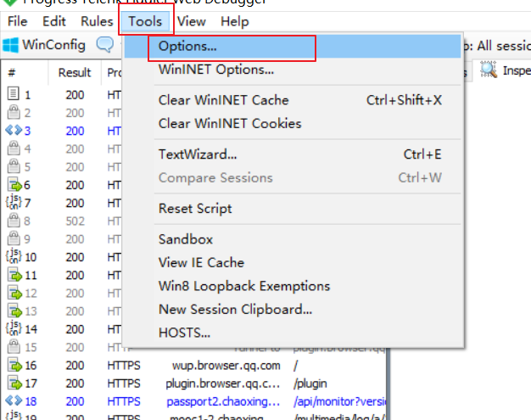Open the Rules menu
Viewport: 531px width, 420px height.
97,21
